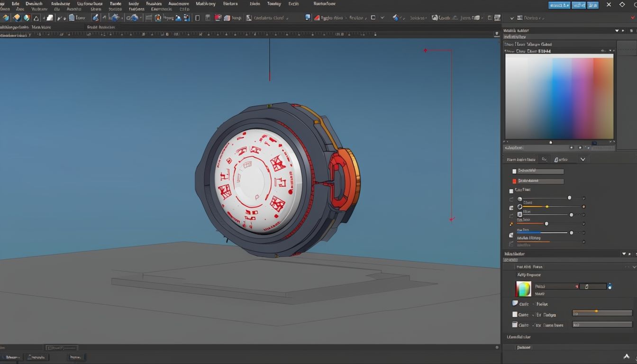Switch to the first tab below the color picker
The height and width of the screenshot is (364, 637).
tap(521, 159)
